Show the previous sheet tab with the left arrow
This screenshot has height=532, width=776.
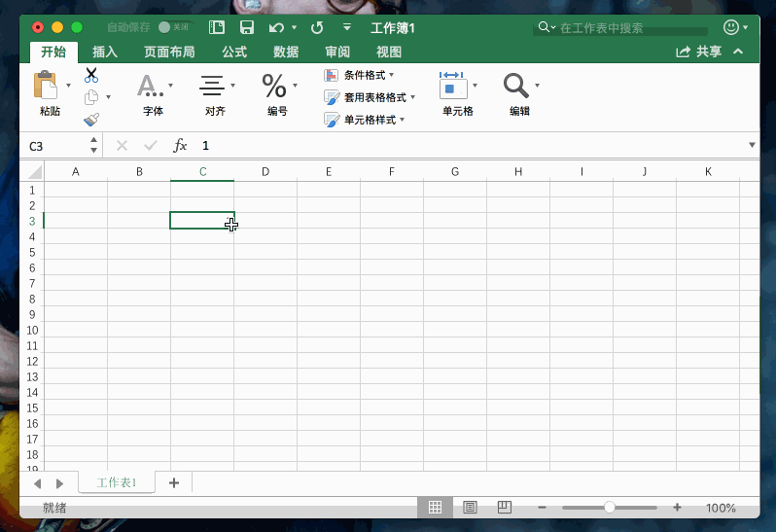pyautogui.click(x=38, y=483)
